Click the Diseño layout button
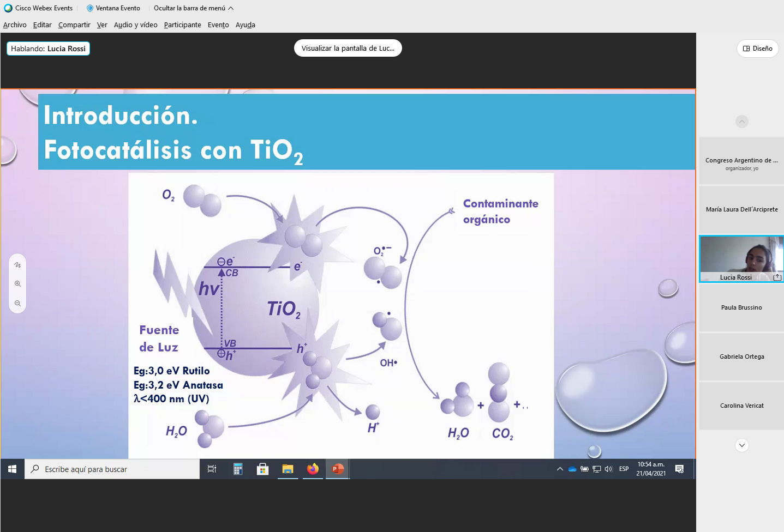This screenshot has width=784, height=532. click(757, 49)
